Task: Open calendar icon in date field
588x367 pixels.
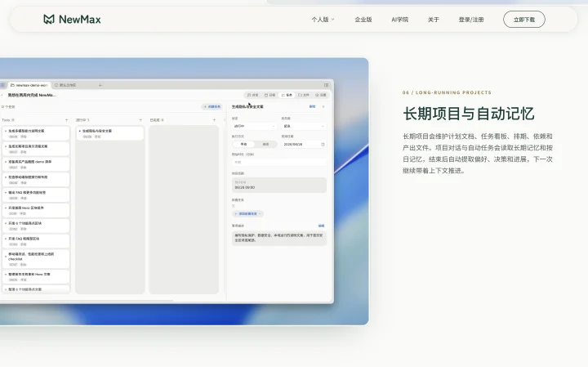Action: coord(323,145)
